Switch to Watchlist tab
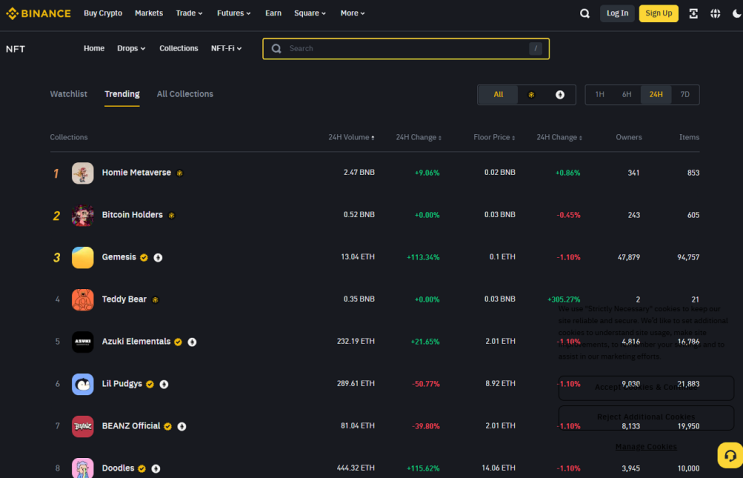743x478 pixels. (69, 94)
